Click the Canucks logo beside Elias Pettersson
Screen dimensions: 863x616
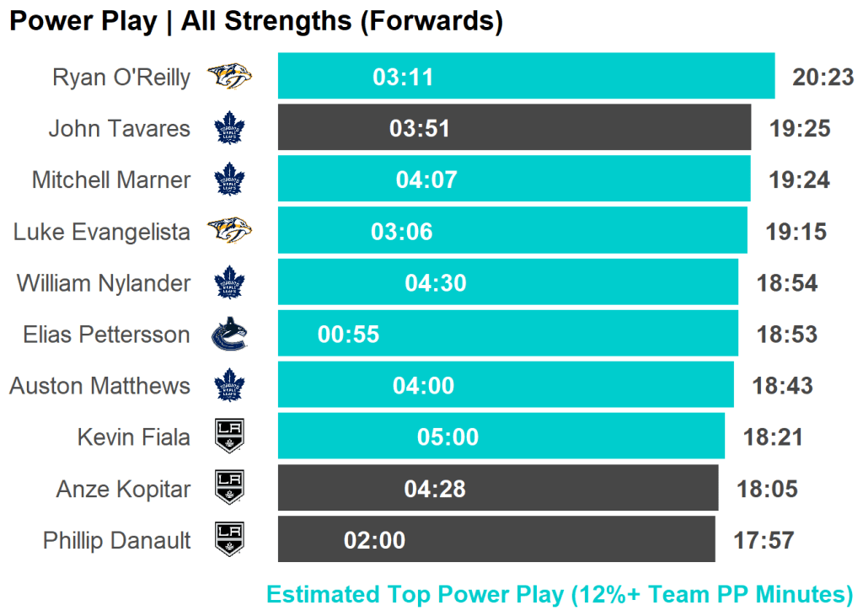click(x=228, y=335)
